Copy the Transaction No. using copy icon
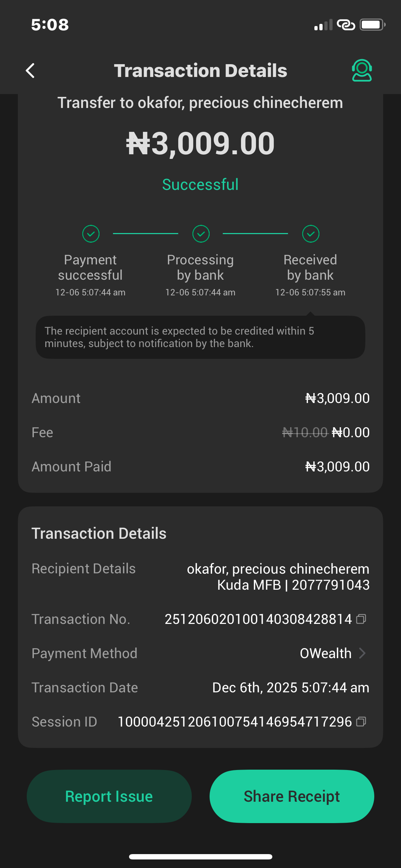Screen dimensions: 401x868 [361, 619]
